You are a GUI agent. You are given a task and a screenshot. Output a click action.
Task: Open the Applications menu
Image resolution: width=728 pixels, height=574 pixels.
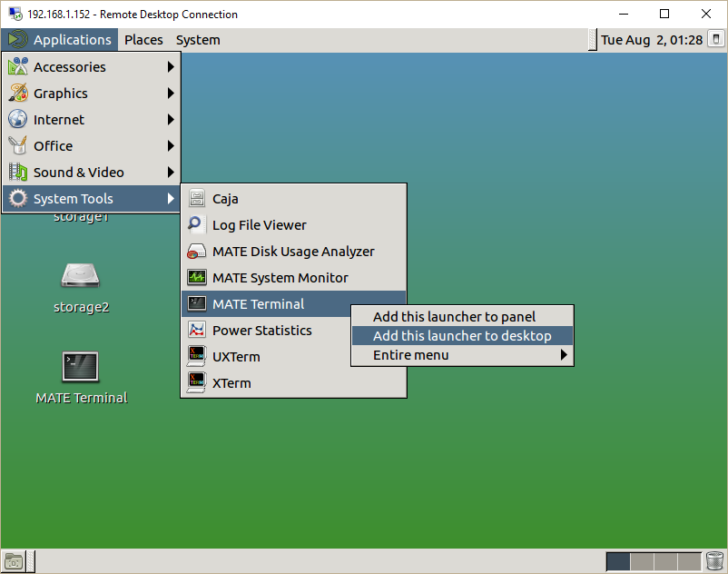tap(60, 40)
